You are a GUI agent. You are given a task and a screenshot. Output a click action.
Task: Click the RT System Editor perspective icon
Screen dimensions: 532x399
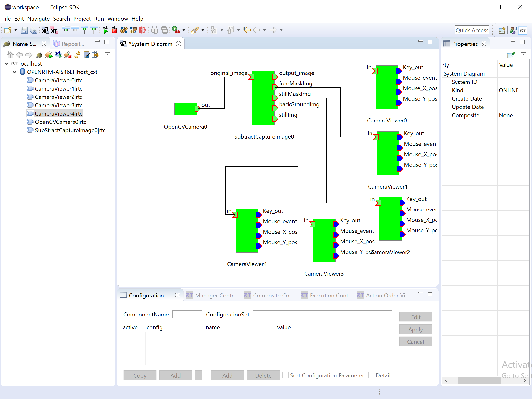[x=523, y=30]
